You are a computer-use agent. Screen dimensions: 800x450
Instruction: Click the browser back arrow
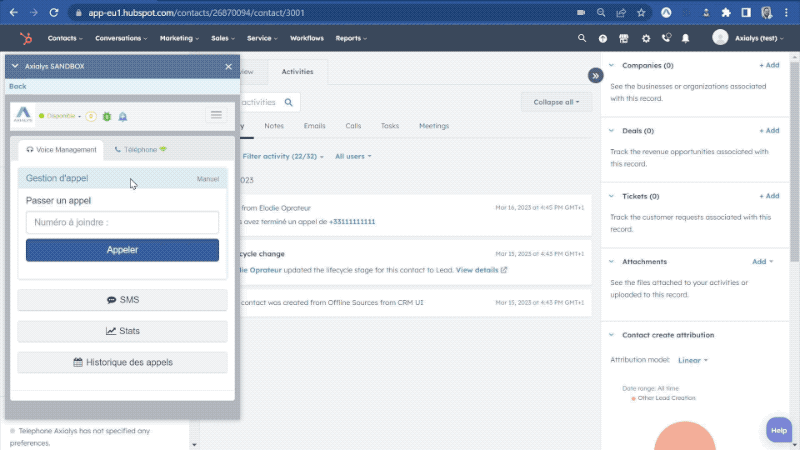click(x=14, y=13)
